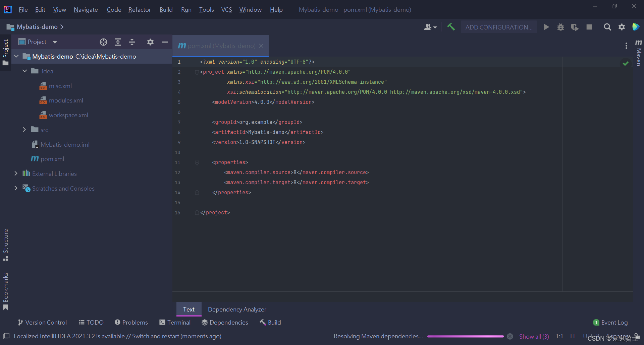The image size is (644, 345).
Task: Open editor tab options menu
Action: (626, 46)
